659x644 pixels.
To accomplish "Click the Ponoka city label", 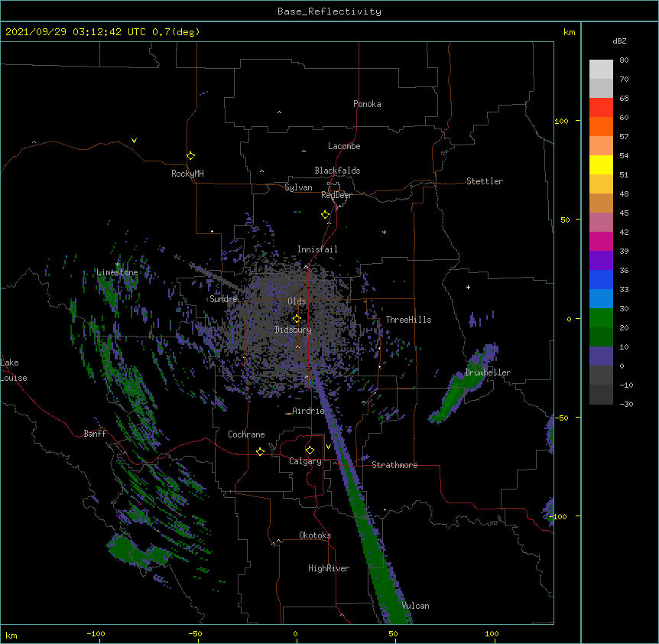I will [x=367, y=104].
